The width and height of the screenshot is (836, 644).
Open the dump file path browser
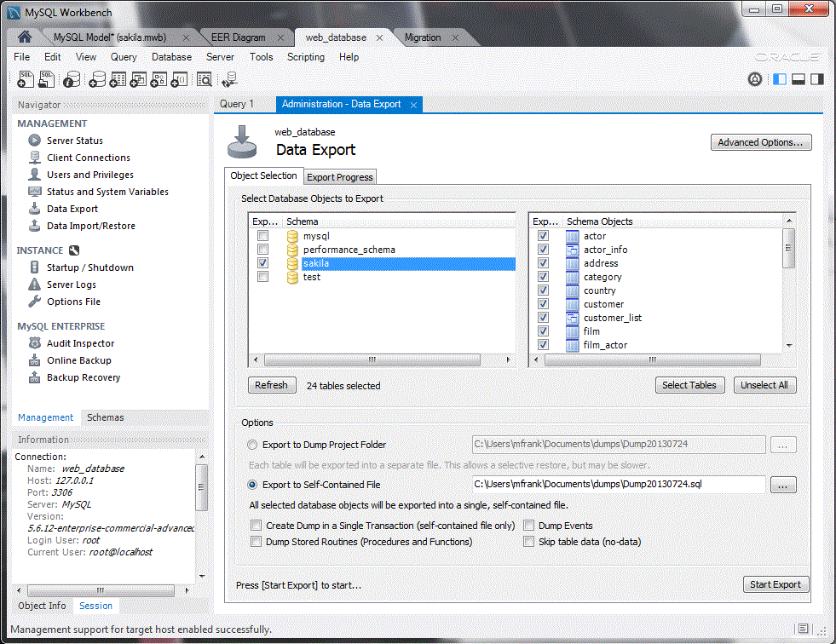point(782,484)
